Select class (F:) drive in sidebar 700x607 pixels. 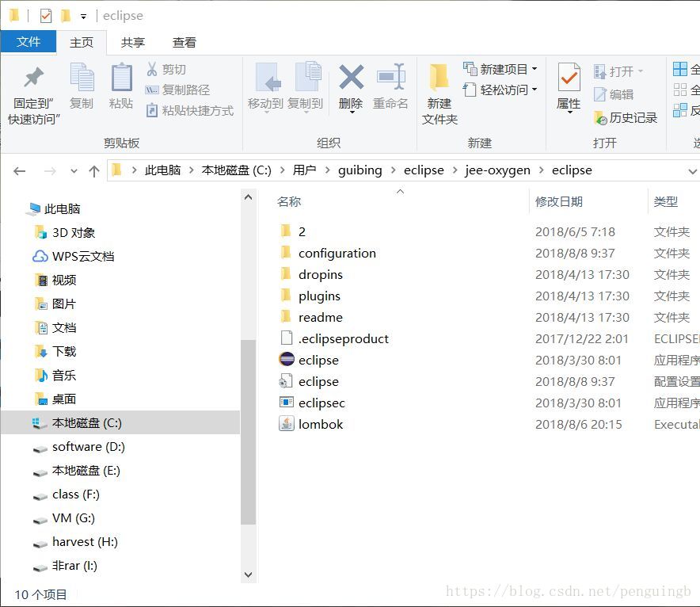pos(67,494)
